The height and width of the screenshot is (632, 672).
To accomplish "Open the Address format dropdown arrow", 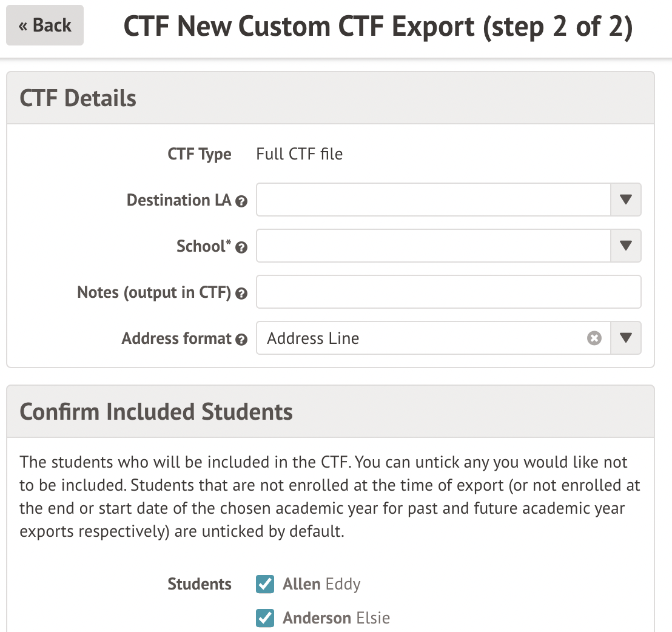I will [x=626, y=338].
